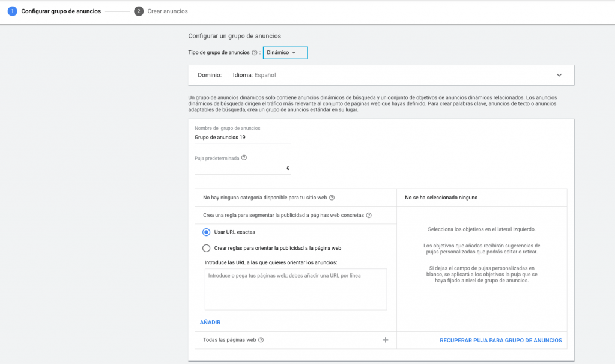Image resolution: width=615 pixels, height=364 pixels.
Task: Click the Todas las páginas web label
Action: point(229,340)
